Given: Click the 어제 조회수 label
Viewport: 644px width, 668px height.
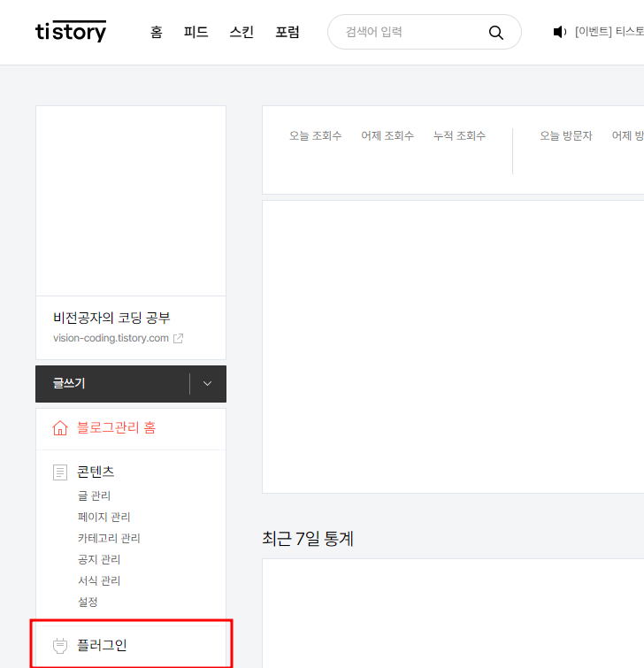Looking at the screenshot, I should click(387, 136).
